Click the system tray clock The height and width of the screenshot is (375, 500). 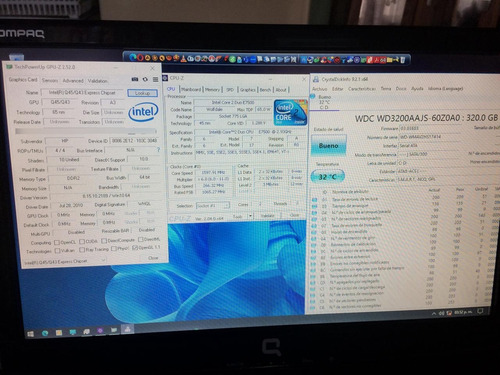[463, 312]
